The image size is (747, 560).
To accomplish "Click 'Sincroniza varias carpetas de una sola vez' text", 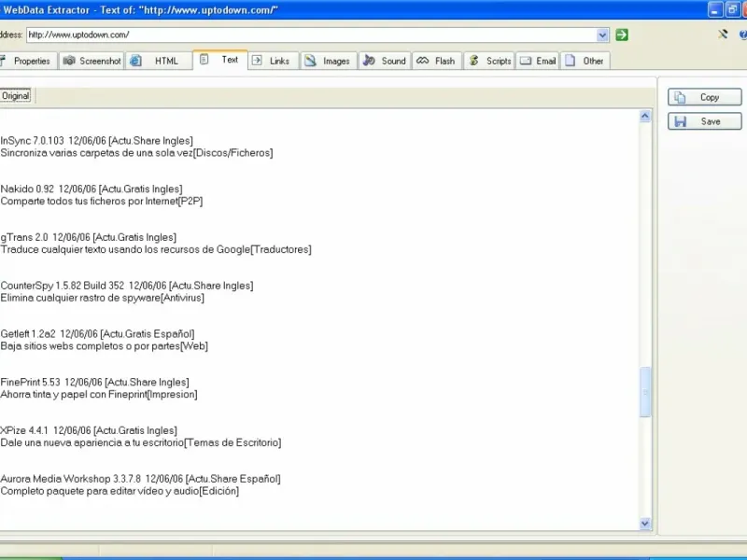I will point(96,153).
